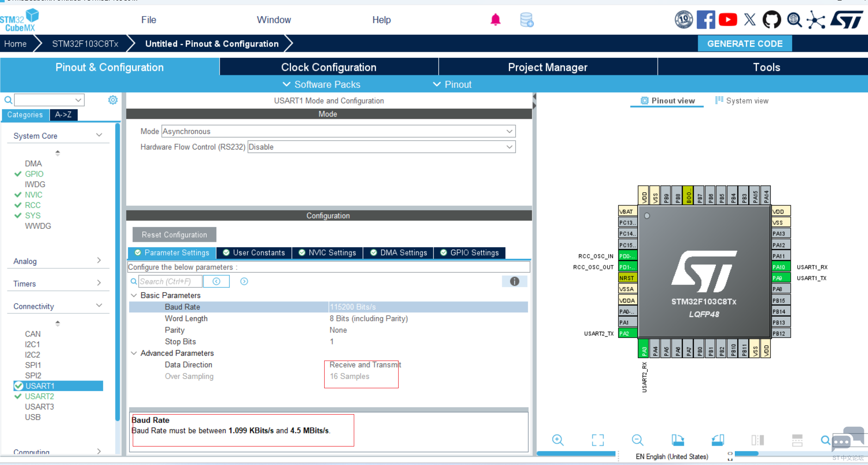Switch to Tools tab
Image resolution: width=868 pixels, height=465 pixels.
(766, 67)
